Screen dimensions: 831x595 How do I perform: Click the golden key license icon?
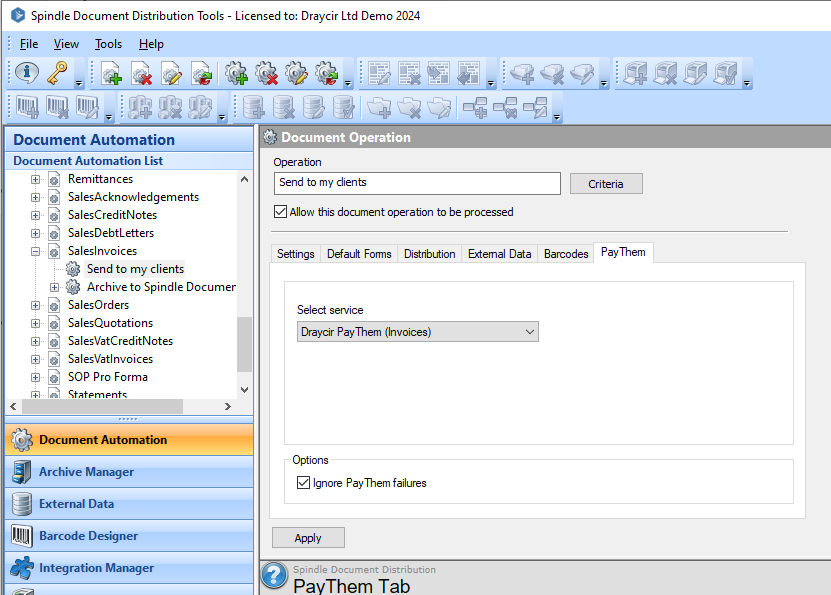(57, 73)
